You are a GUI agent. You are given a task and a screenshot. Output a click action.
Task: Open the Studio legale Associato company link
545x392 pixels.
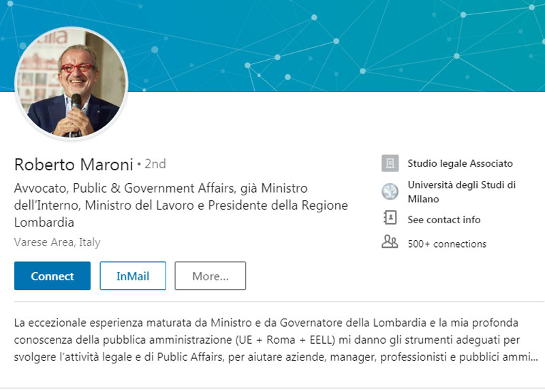click(460, 163)
